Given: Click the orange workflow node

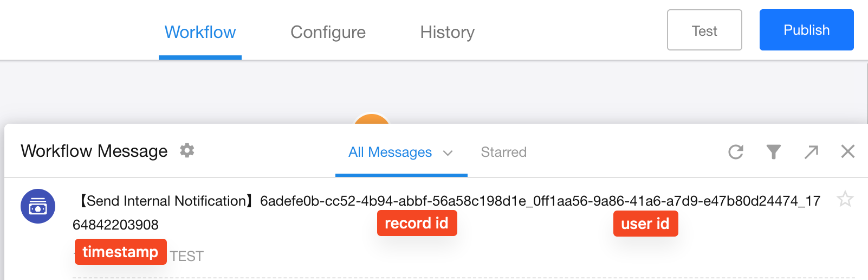Looking at the screenshot, I should pos(371,119).
